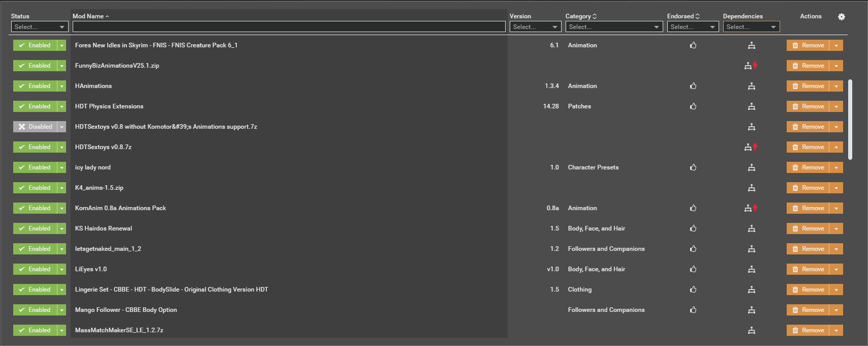
Task: Endorse Lingerie Set CBBE HDT mod
Action: (x=693, y=290)
